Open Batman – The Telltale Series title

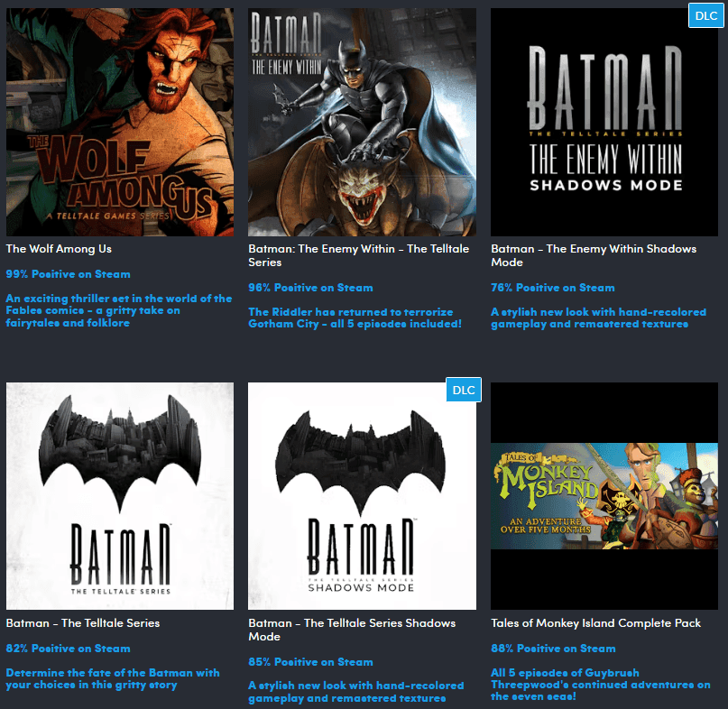[83, 623]
